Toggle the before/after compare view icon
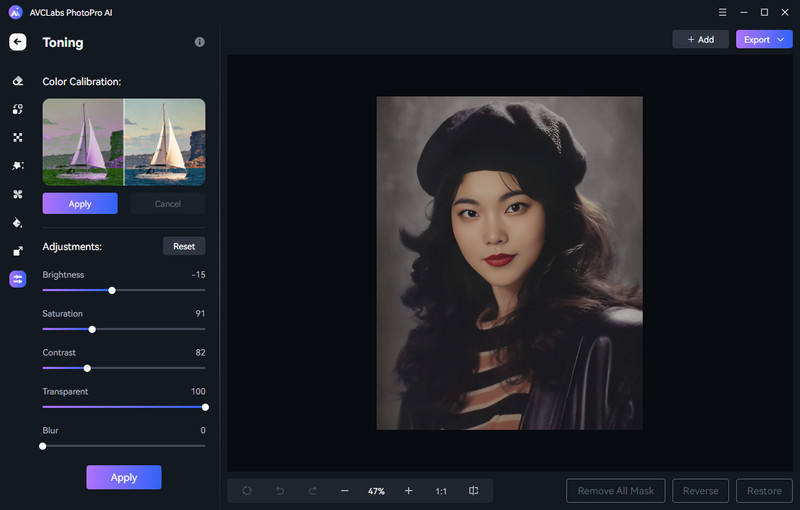Image resolution: width=800 pixels, height=510 pixels. coord(474,491)
